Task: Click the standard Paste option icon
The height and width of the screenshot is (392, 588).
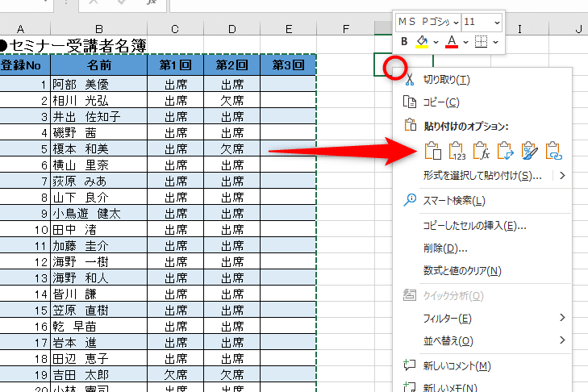Action: point(433,150)
